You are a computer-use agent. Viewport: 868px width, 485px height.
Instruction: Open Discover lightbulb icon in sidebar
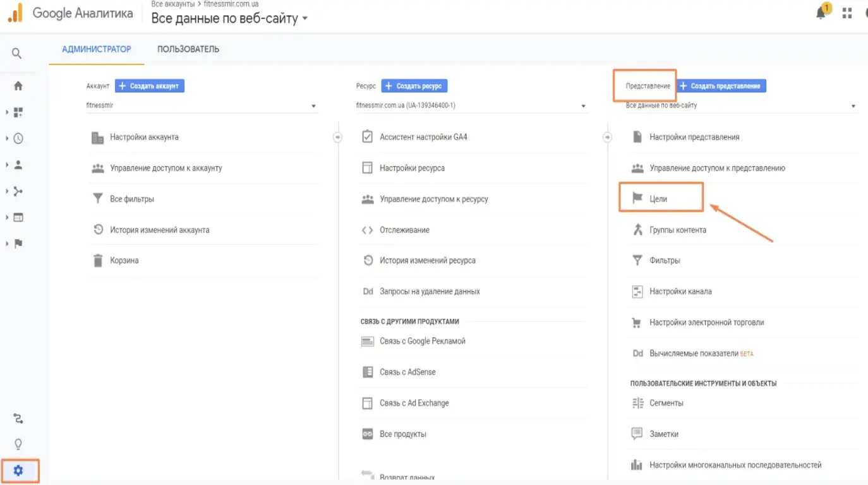(18, 444)
